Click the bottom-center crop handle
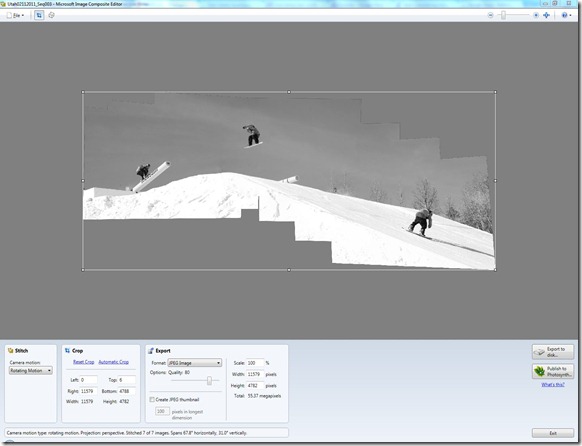Screen dimensions: 582x446 289,270
